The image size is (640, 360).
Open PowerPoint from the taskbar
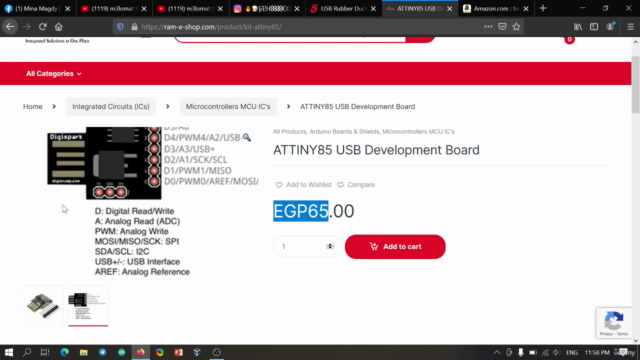pos(179,352)
